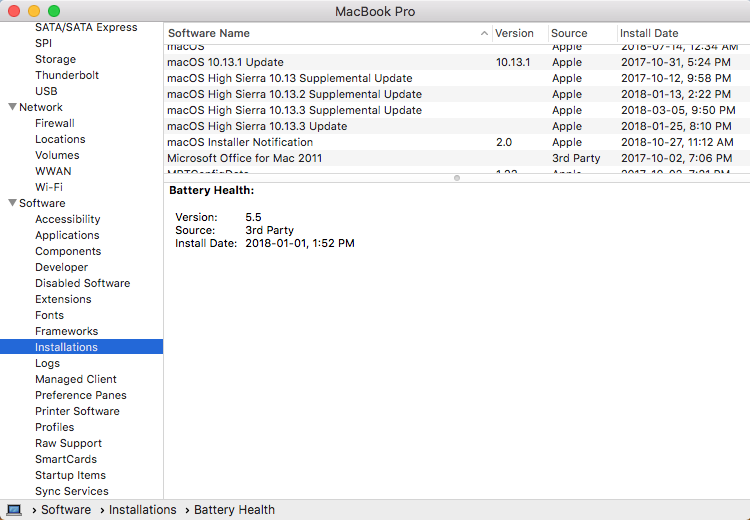Click the Battery Health heading in the detail pane
Screen dimensions: 750x520
click(x=211, y=190)
